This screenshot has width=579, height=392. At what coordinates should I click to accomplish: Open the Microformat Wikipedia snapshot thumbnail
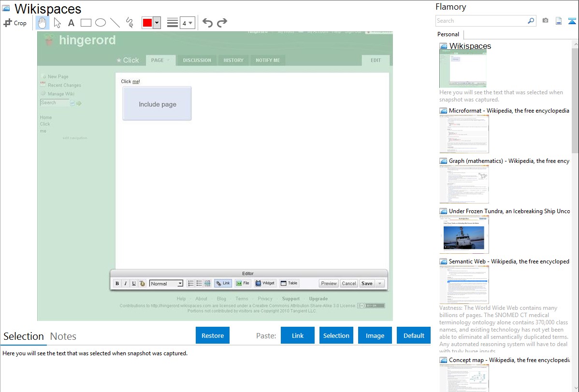[464, 134]
